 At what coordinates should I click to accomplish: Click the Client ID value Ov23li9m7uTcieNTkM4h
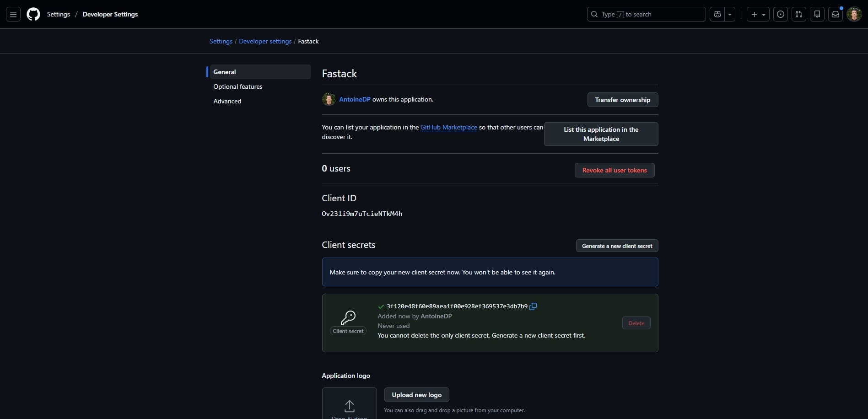362,214
